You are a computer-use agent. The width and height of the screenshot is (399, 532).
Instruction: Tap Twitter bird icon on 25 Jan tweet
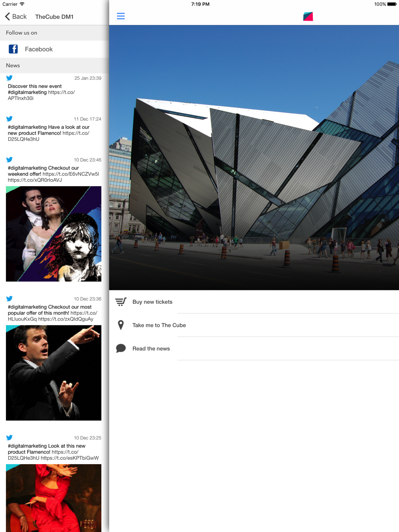pos(10,78)
